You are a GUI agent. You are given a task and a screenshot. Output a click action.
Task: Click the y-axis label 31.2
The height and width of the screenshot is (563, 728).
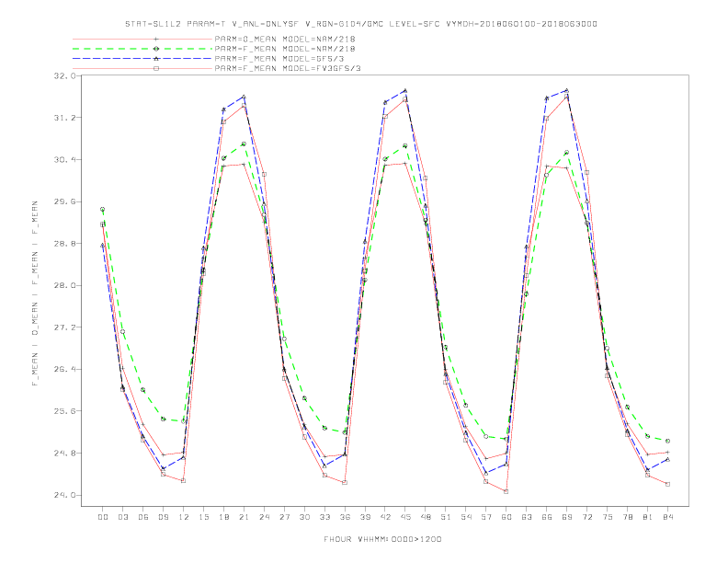pyautogui.click(x=64, y=118)
